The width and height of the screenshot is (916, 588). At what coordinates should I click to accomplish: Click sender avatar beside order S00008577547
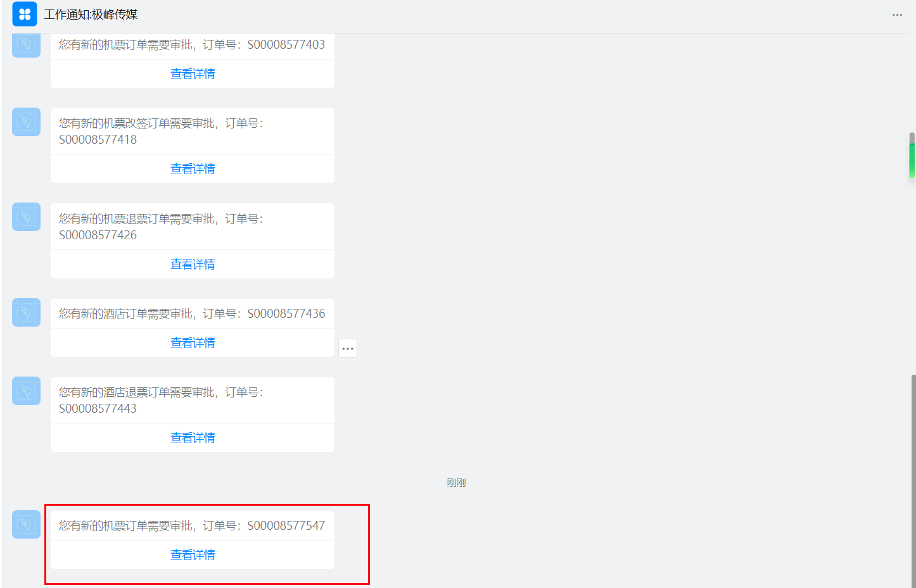click(26, 524)
